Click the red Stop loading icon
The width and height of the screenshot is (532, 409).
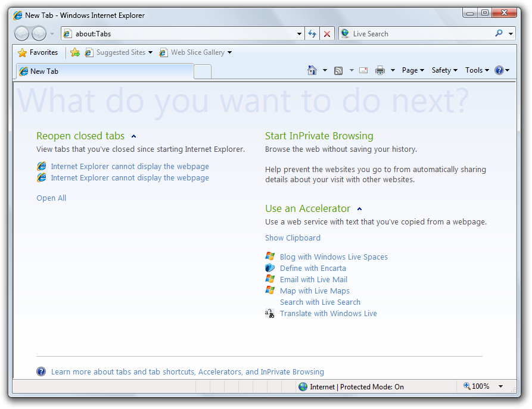(x=327, y=33)
